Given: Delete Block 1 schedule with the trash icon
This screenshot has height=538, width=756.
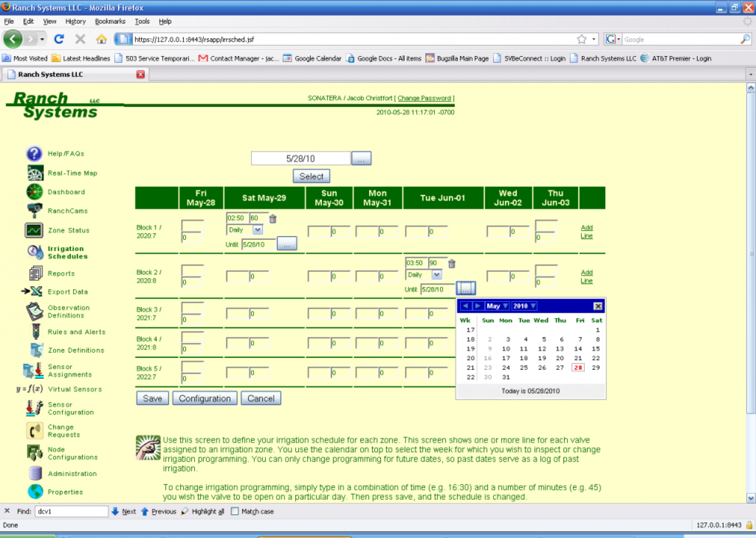Looking at the screenshot, I should [x=272, y=218].
